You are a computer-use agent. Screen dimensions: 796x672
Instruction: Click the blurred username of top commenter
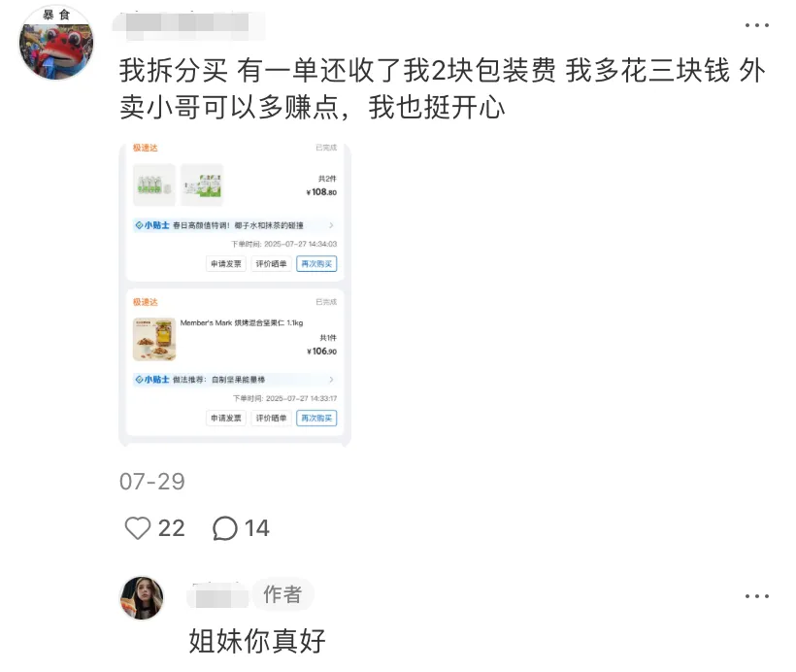point(189,25)
